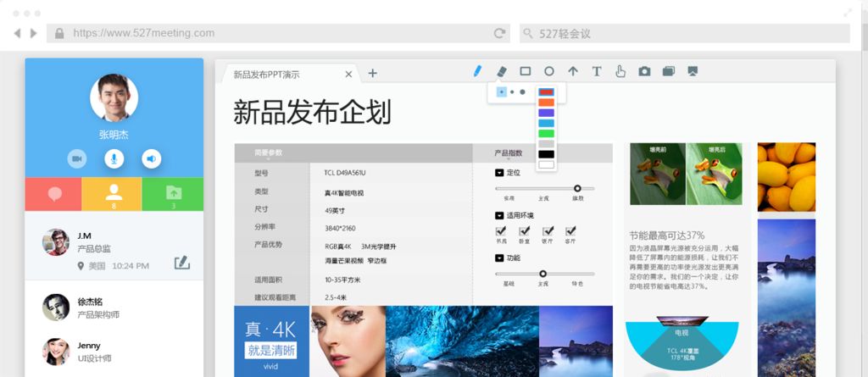The height and width of the screenshot is (377, 868).
Task: Click the 简要参数 column header
Action: tap(268, 152)
